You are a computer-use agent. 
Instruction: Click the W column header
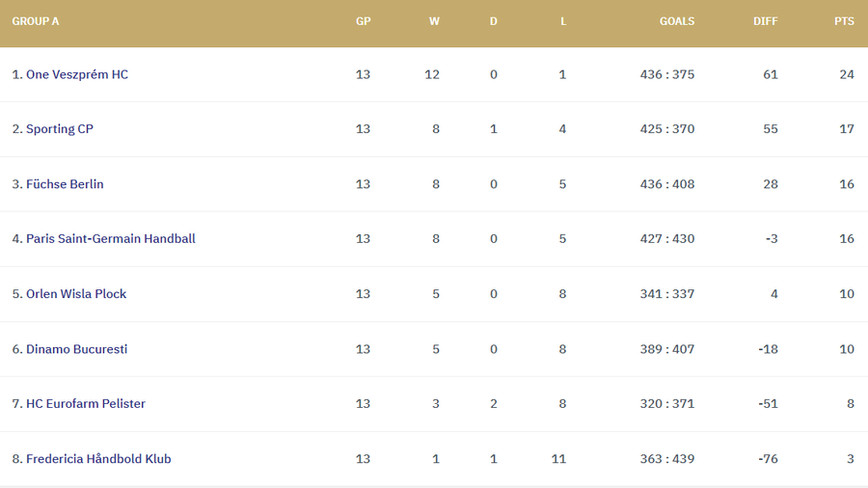pos(434,21)
